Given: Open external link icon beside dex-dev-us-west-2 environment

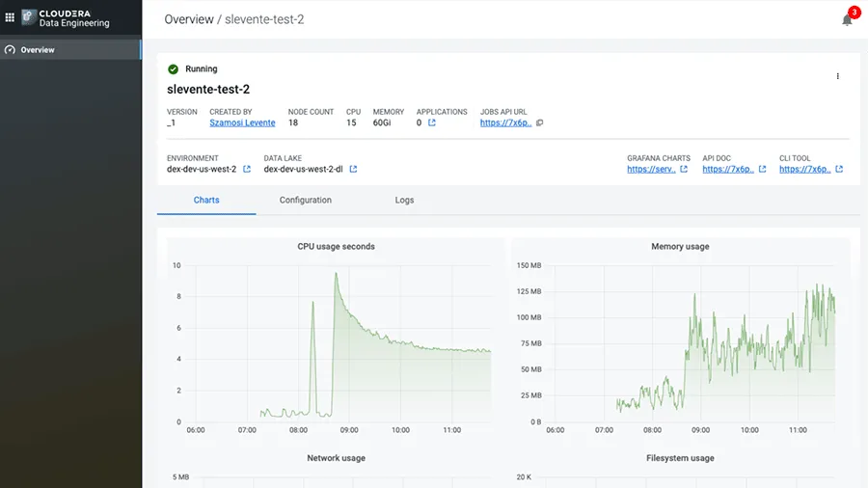Looking at the screenshot, I should pos(247,170).
